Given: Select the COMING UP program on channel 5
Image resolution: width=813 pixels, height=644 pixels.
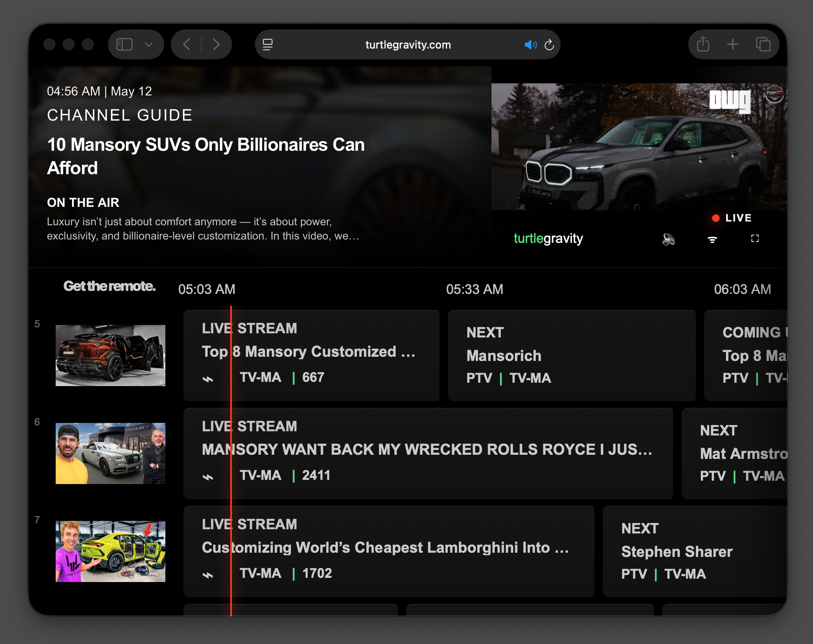Looking at the screenshot, I should pyautogui.click(x=746, y=355).
